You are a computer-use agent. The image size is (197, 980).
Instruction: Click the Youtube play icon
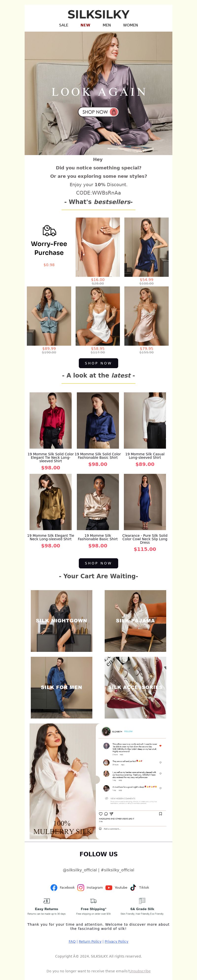coord(109,888)
